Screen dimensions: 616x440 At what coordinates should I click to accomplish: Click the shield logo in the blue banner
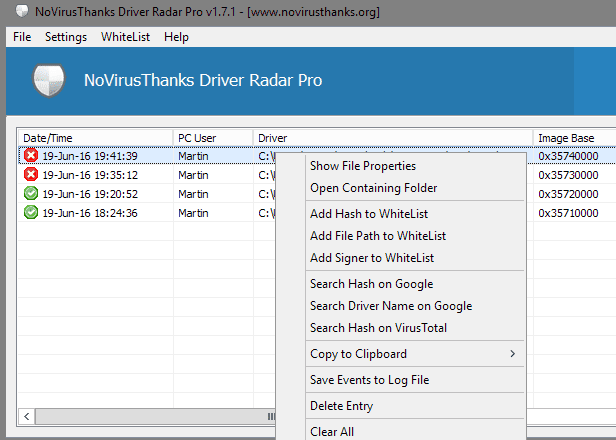click(x=49, y=80)
